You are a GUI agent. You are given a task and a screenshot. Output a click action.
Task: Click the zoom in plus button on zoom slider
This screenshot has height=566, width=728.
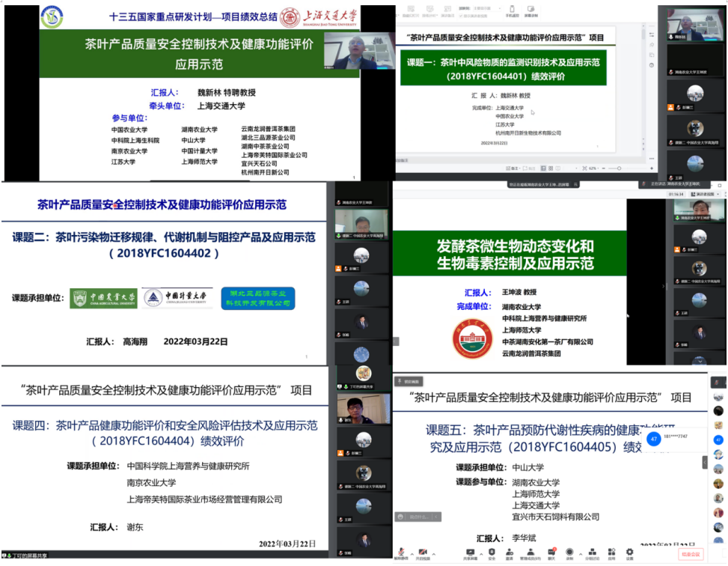pos(652,168)
